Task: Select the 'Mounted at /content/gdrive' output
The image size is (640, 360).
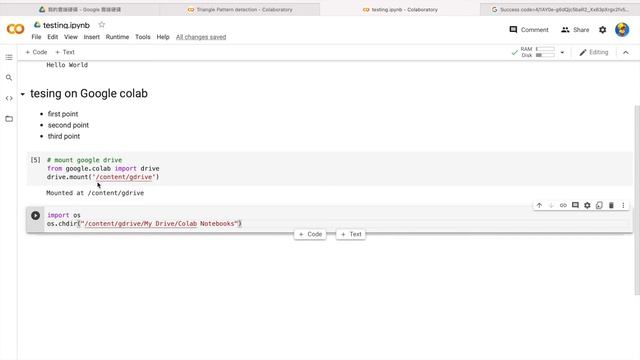Action: [x=95, y=193]
